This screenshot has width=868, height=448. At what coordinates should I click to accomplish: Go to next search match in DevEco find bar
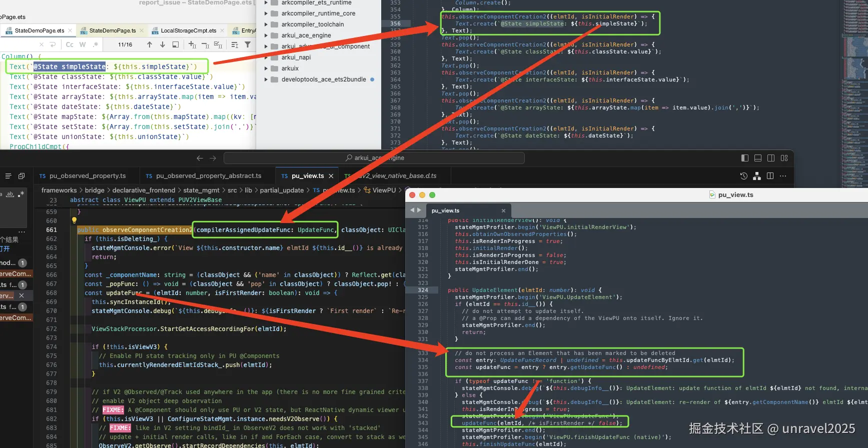coord(163,44)
